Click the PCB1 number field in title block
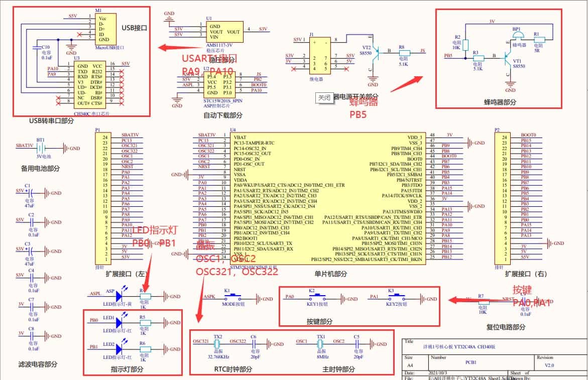The image size is (588, 380). tap(470, 361)
